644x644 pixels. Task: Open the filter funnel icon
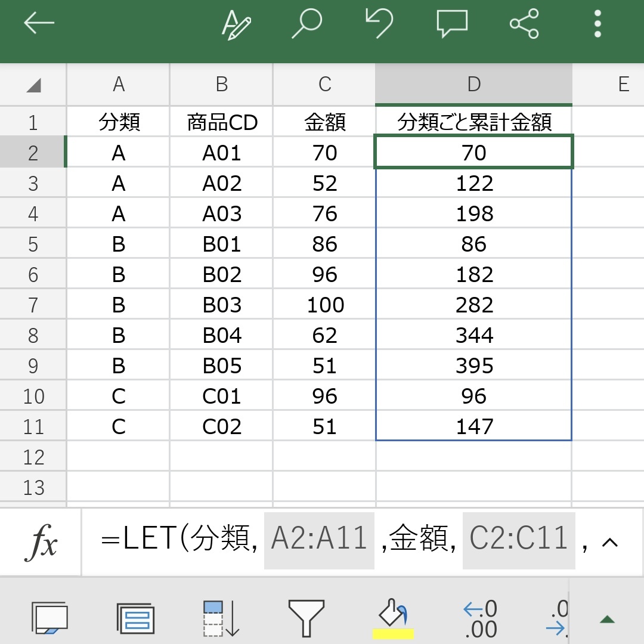(306, 618)
